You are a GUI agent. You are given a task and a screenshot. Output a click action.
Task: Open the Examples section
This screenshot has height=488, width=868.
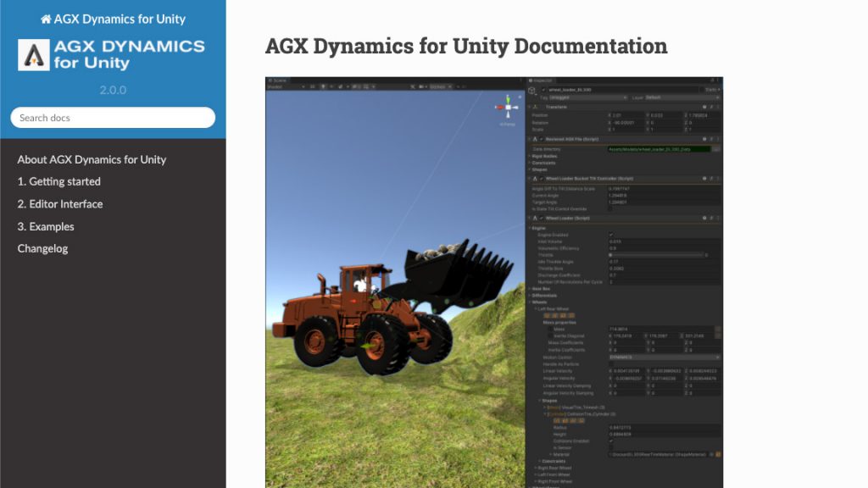(46, 226)
